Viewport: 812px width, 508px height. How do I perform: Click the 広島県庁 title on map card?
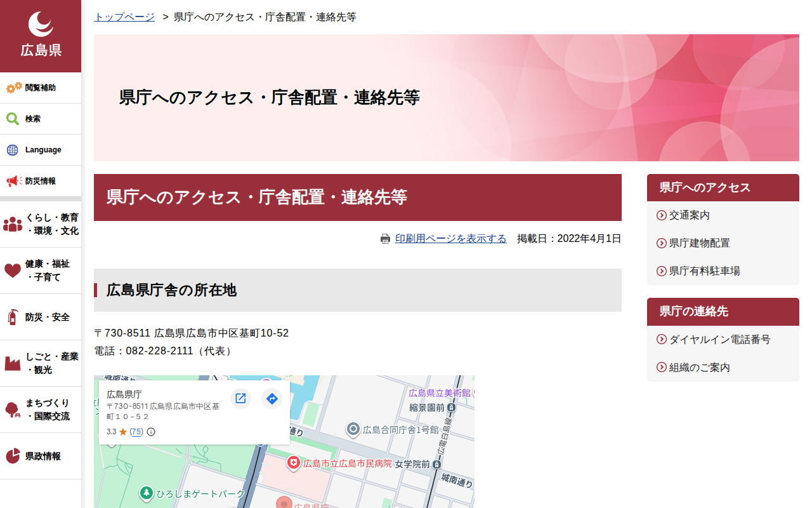[x=124, y=394]
